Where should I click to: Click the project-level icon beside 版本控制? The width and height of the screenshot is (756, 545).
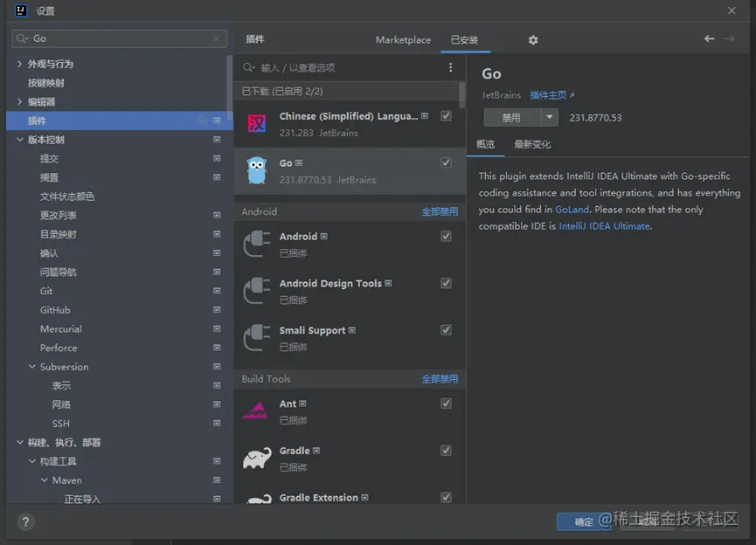coord(217,140)
